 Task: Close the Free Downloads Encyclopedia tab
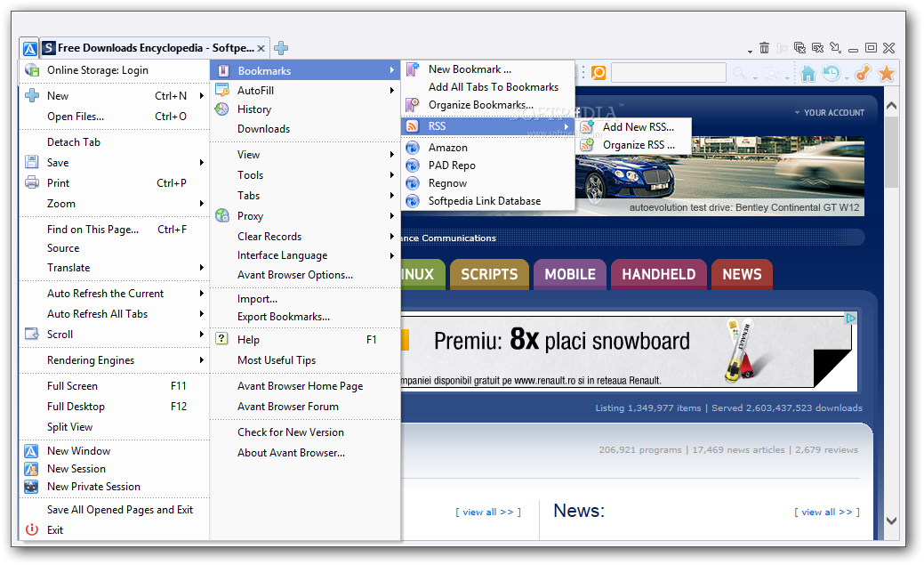coord(261,48)
